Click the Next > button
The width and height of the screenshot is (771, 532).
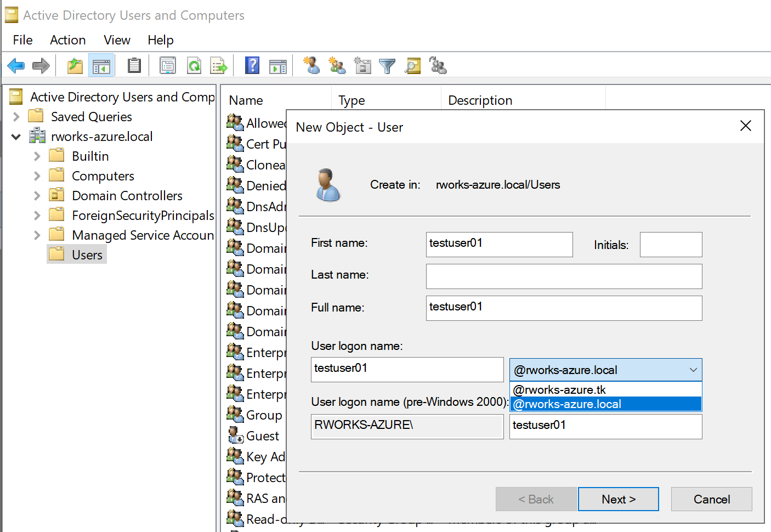(x=619, y=499)
